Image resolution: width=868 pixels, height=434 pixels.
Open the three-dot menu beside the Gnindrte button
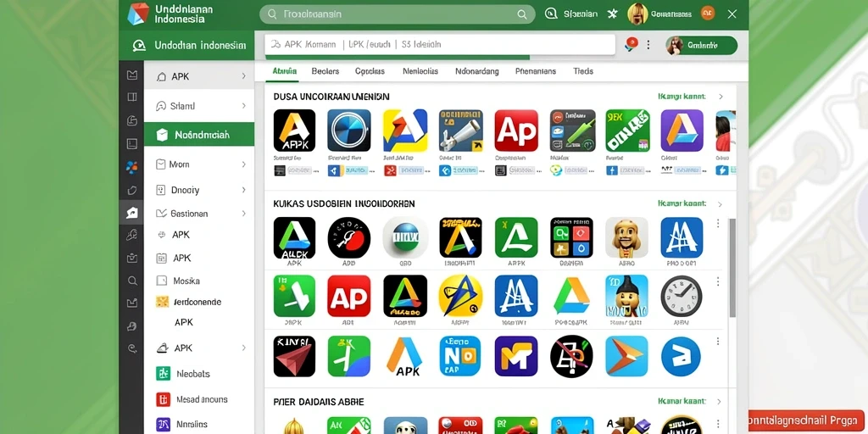tap(648, 45)
